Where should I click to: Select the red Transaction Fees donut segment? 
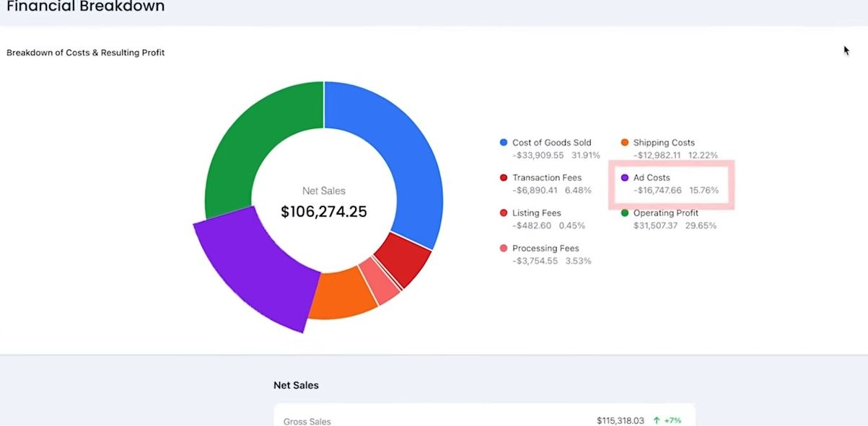click(x=404, y=258)
